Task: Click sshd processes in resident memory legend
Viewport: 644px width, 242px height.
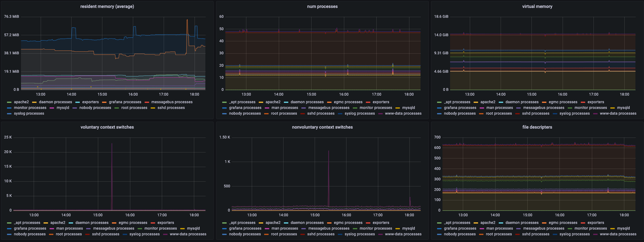Action: click(x=171, y=108)
